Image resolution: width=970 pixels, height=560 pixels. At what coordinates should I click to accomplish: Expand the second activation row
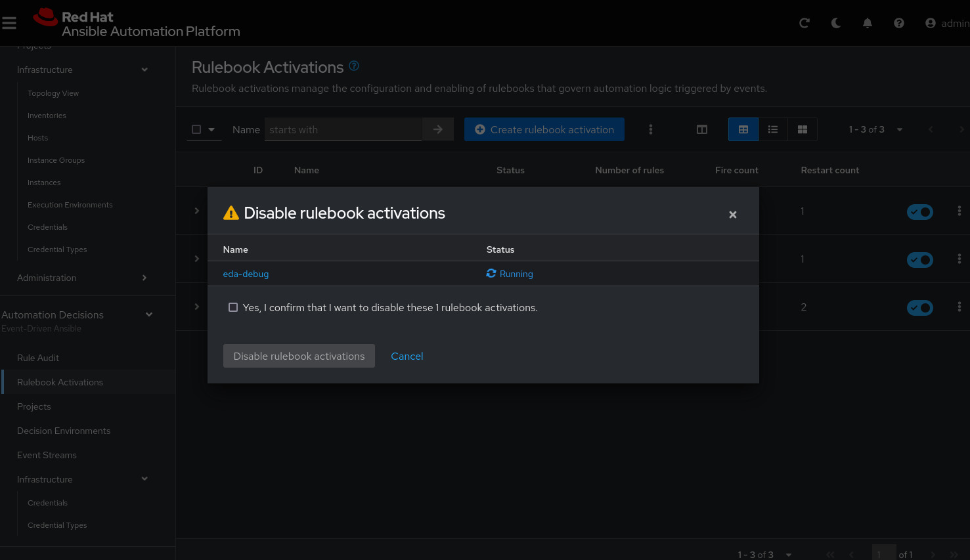(197, 259)
